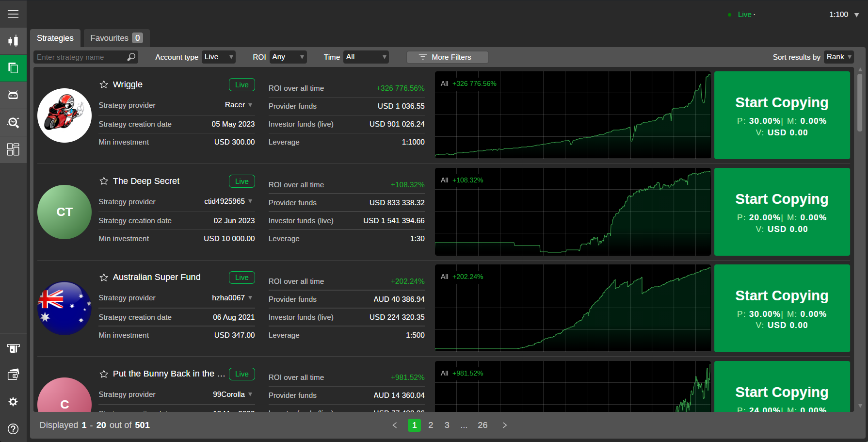
Task: Open the Trade candlestick chart section
Action: (13, 41)
